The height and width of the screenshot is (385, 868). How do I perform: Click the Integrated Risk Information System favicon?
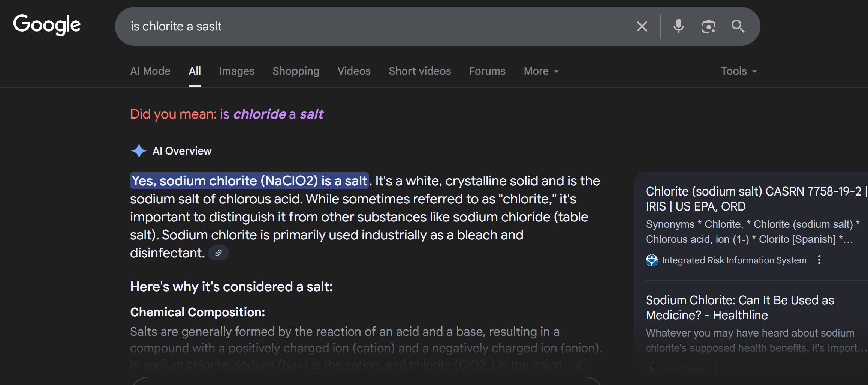click(652, 260)
